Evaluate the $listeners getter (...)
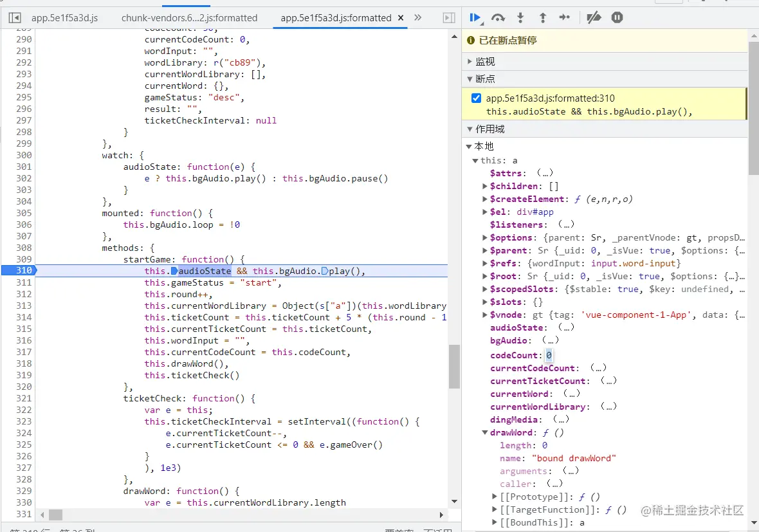 pos(566,225)
